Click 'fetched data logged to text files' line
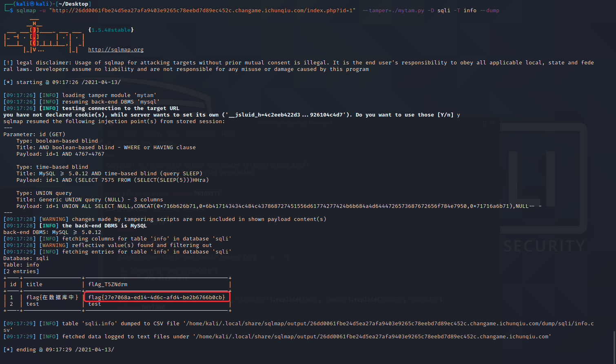Image resolution: width=616 pixels, height=364 pixels. coord(277,337)
